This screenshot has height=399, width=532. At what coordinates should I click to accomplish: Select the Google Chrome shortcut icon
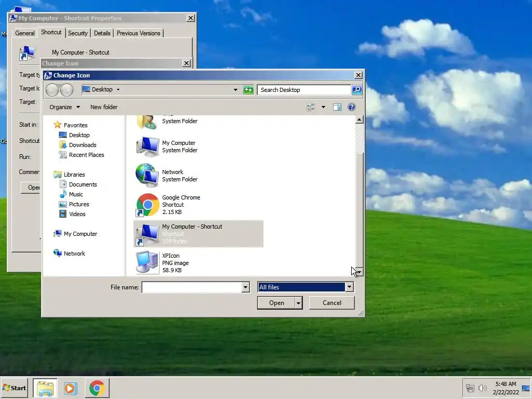147,205
